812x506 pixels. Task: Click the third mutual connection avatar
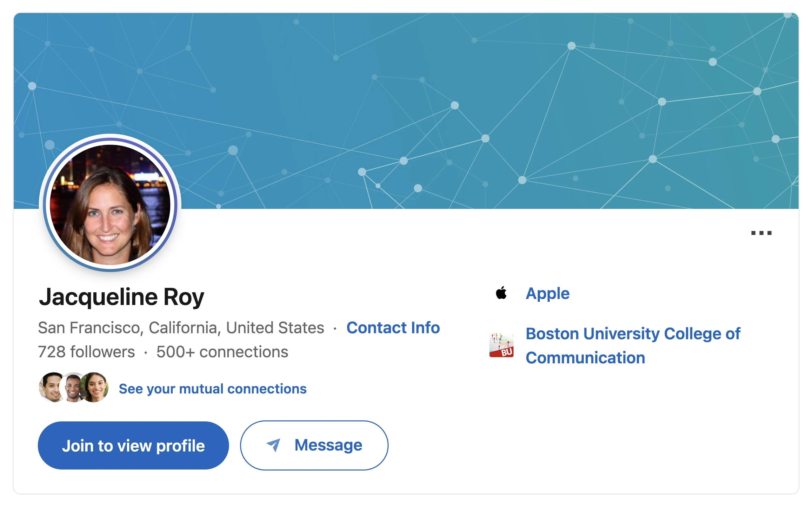click(95, 387)
